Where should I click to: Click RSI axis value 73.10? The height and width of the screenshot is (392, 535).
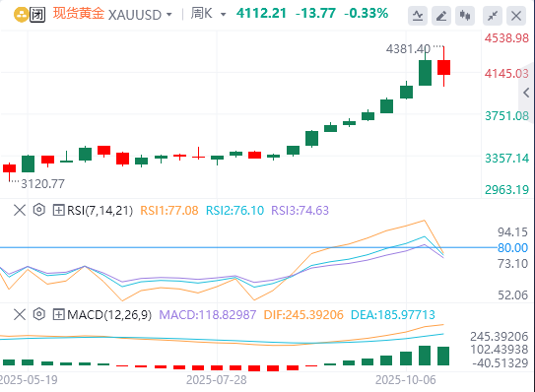point(512,264)
